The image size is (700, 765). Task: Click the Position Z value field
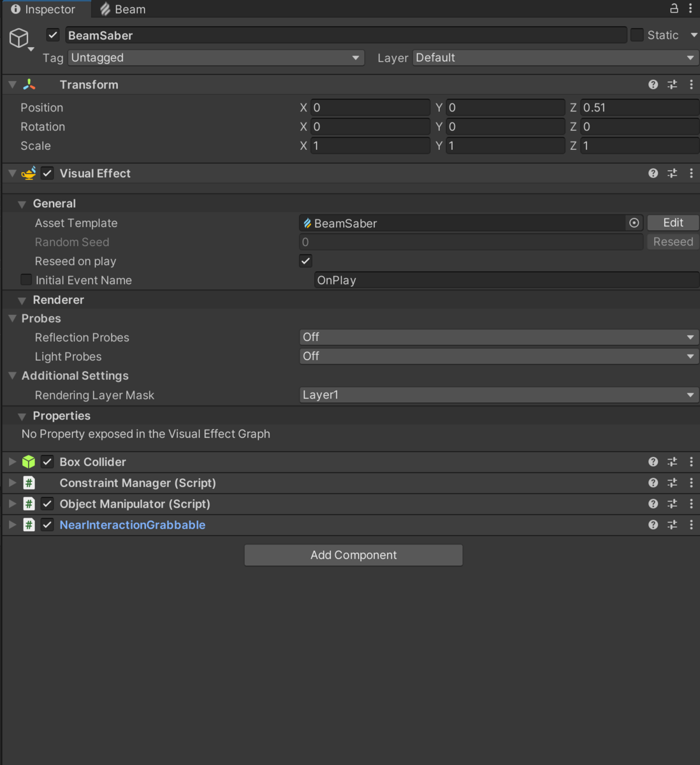click(x=639, y=108)
